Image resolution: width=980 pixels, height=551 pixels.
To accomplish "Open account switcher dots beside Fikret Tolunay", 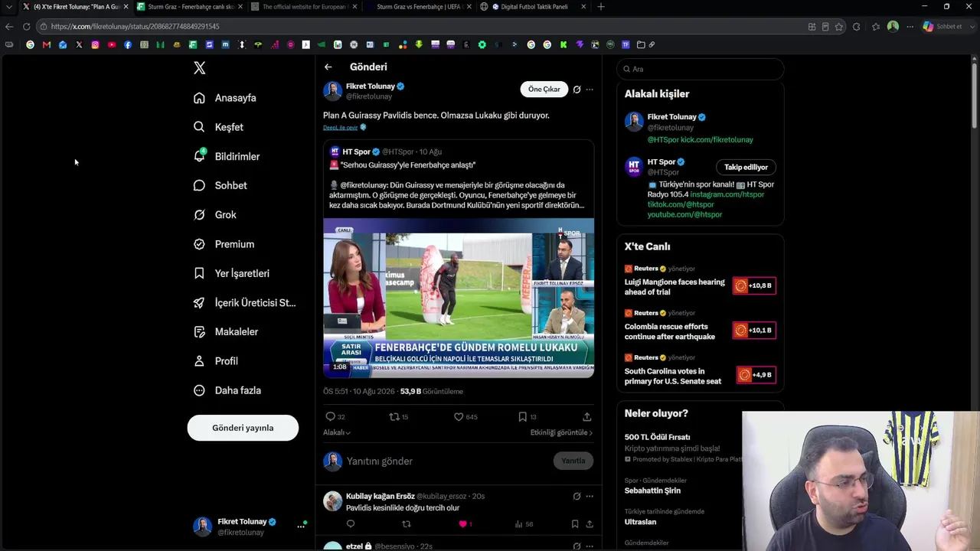I will (301, 527).
